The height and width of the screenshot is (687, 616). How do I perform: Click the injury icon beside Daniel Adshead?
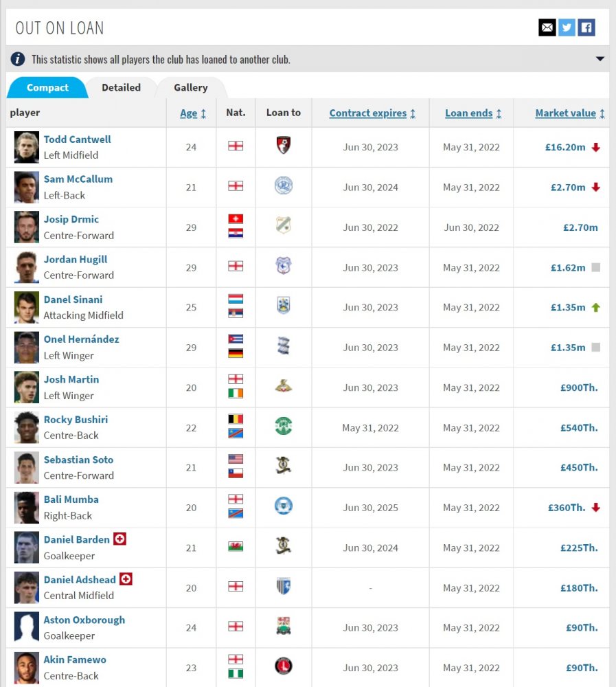pyautogui.click(x=126, y=578)
